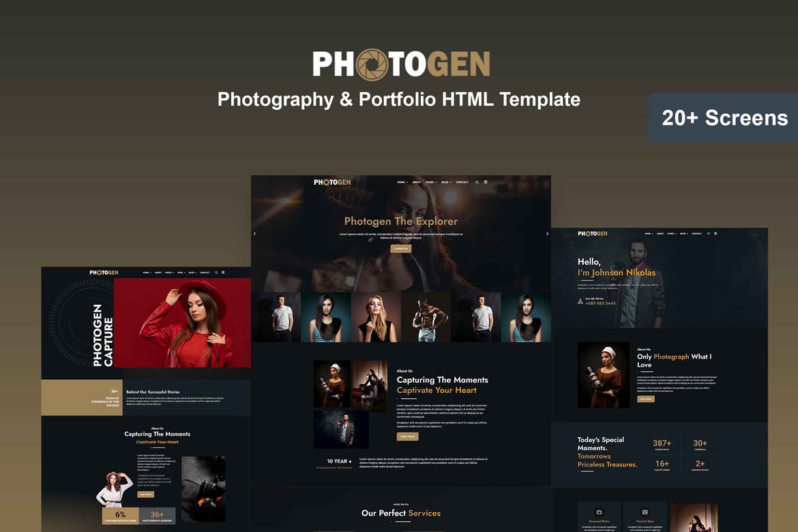Screen dimensions: 798x532
Task: Click the Photogen logo in the center mockup
Action: pyautogui.click(x=332, y=182)
